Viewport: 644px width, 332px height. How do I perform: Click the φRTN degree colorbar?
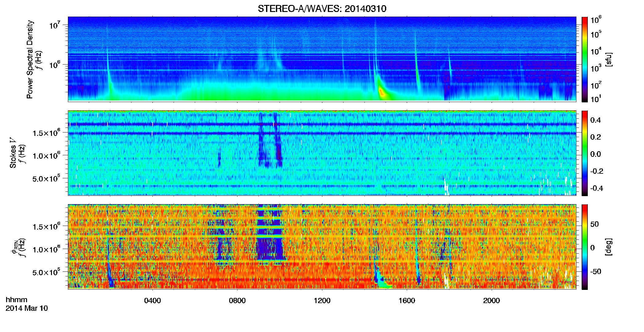pyautogui.click(x=585, y=247)
